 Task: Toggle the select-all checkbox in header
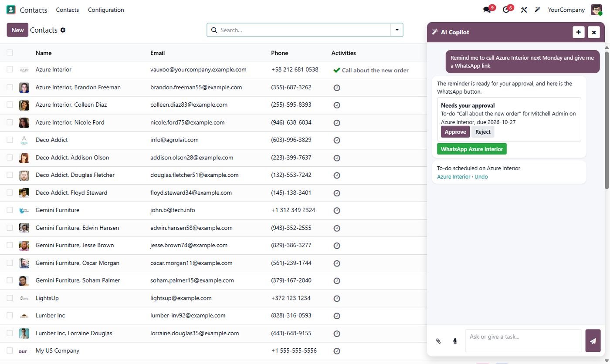tap(10, 53)
